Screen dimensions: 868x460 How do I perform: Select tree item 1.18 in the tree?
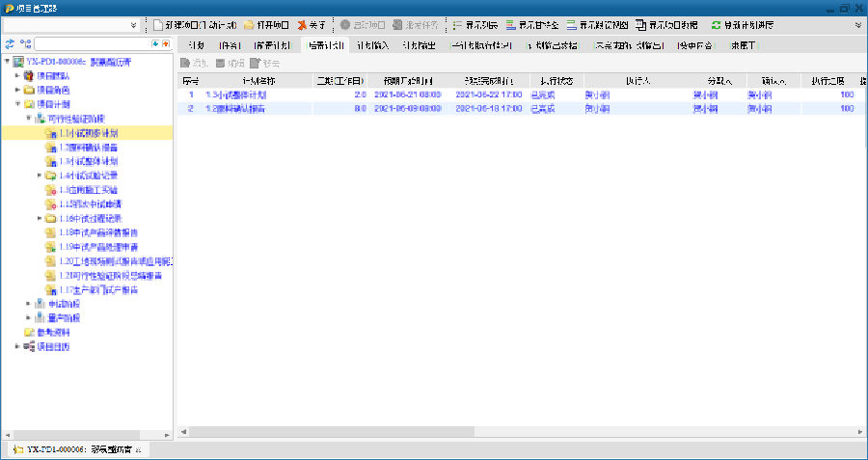pos(98,232)
